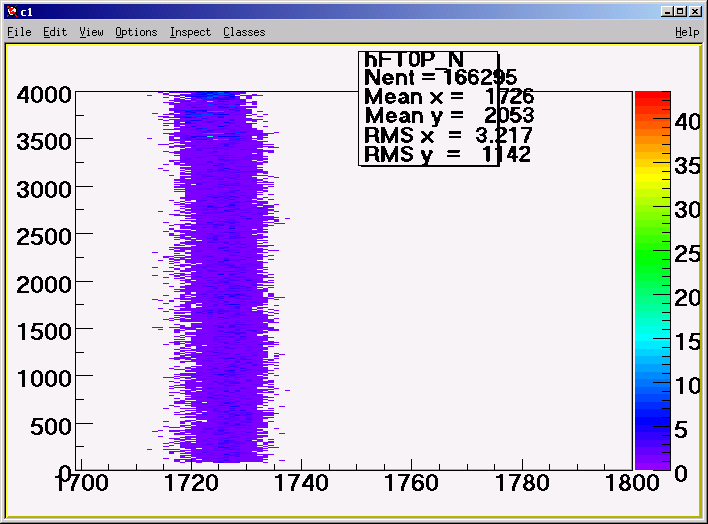Viewport: 708px width, 524px height.
Task: Click the 10 label on the palette axis
Action: click(688, 386)
